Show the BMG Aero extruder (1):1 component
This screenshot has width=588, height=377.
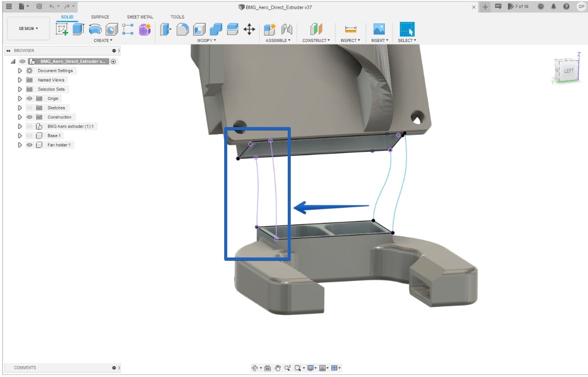[29, 126]
